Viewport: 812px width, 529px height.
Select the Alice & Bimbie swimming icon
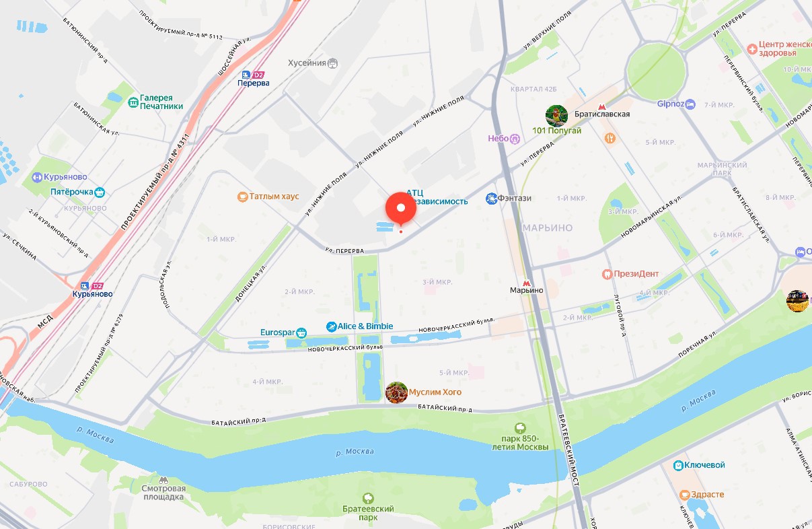pos(331,326)
